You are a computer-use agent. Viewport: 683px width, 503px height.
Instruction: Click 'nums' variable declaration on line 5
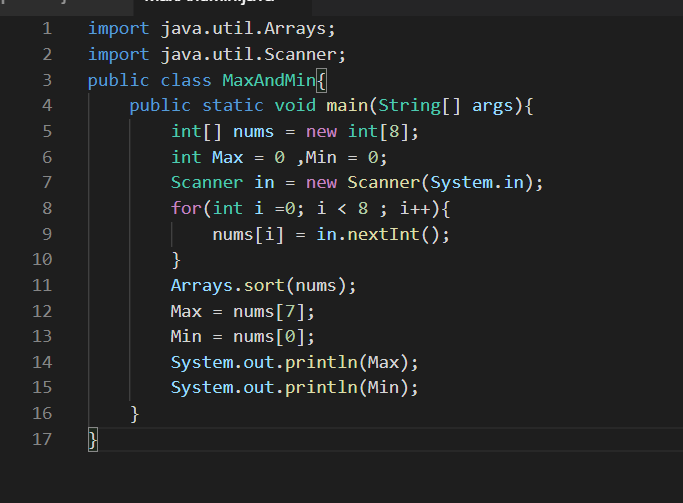click(253, 132)
